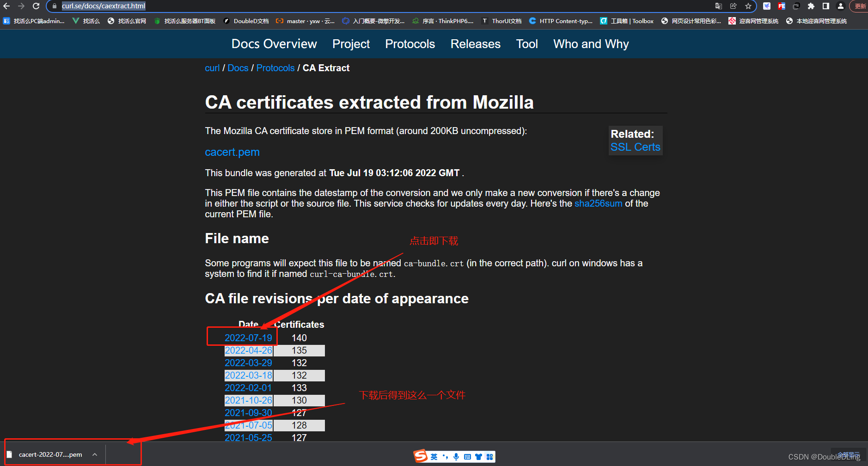Screen dimensions: 868x466
Task: Download the 2022-03-29 CA revision
Action: 248,363
